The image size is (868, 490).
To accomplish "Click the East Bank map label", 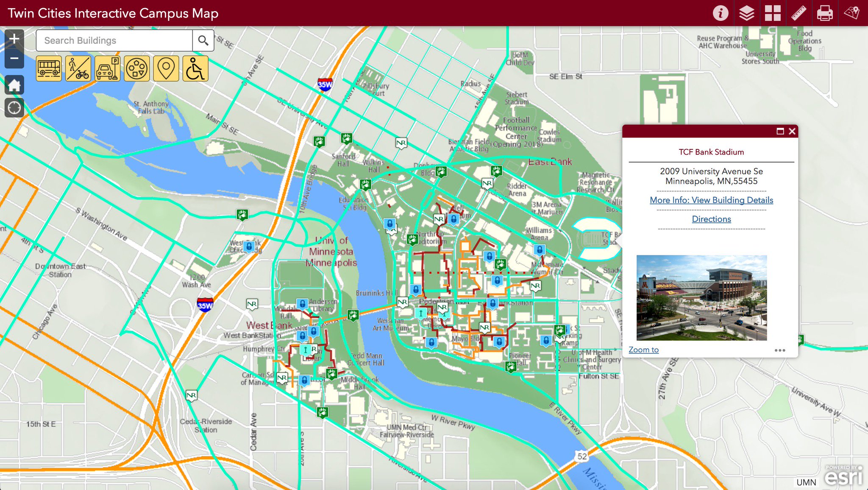I will 550,162.
